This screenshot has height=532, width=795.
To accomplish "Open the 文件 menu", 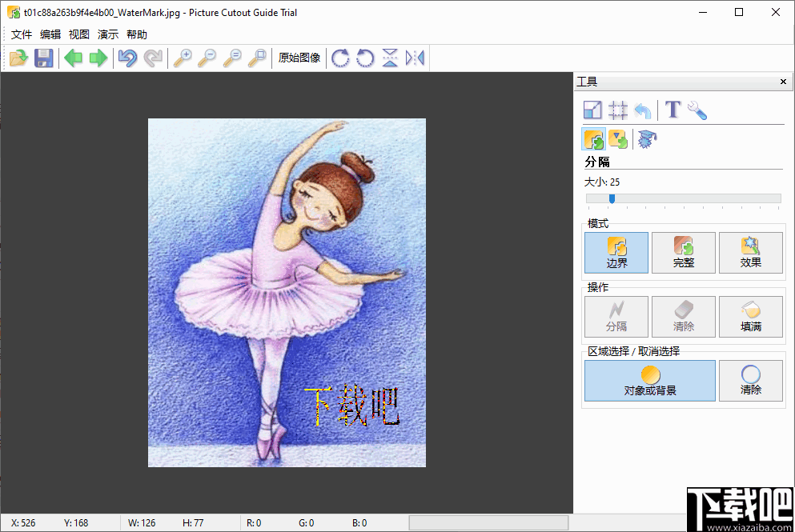I will 22,34.
